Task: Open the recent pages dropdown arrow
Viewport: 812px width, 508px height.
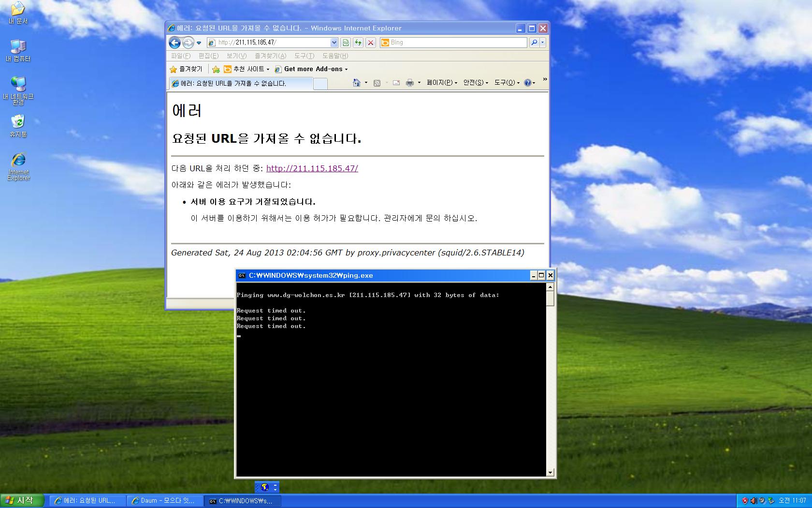Action: tap(199, 43)
